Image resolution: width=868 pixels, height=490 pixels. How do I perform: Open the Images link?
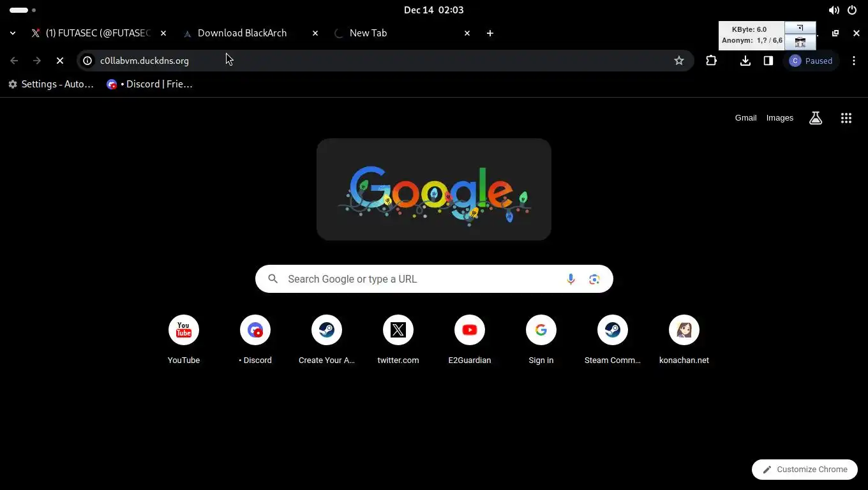click(x=780, y=118)
